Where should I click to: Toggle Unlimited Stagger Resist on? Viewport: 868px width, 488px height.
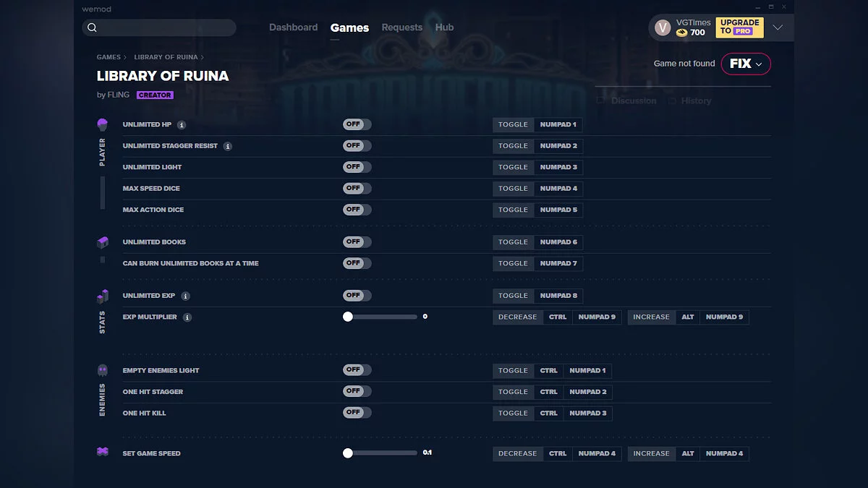tap(357, 145)
